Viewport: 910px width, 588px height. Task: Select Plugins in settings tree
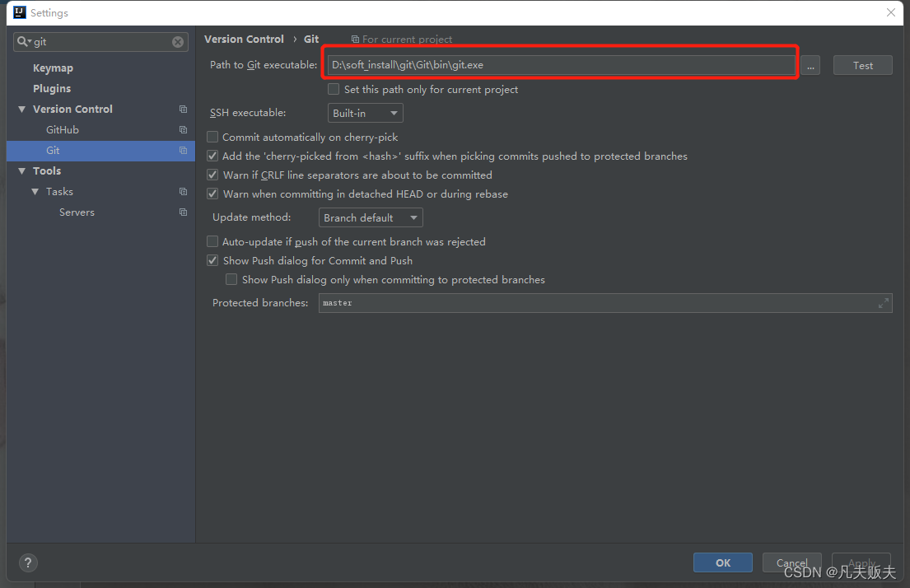[x=52, y=88]
